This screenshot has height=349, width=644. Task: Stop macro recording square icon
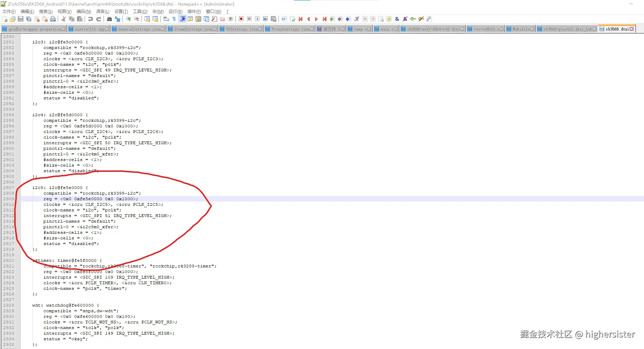click(249, 19)
